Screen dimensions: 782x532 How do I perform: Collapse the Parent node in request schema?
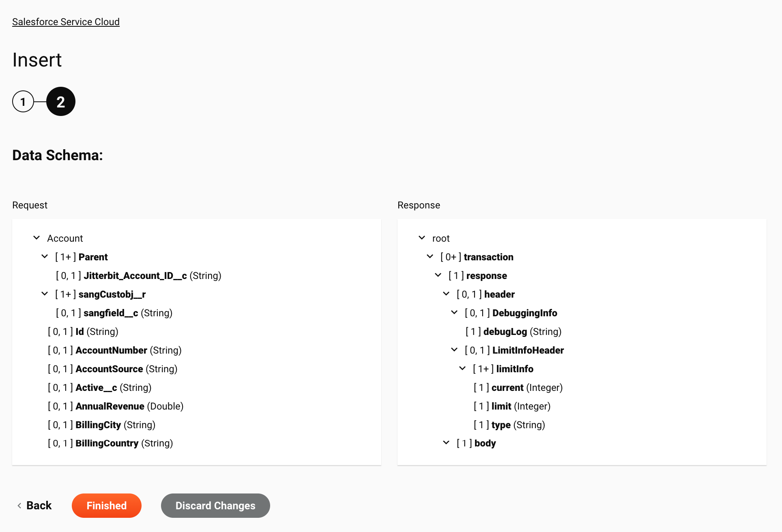pyautogui.click(x=45, y=257)
